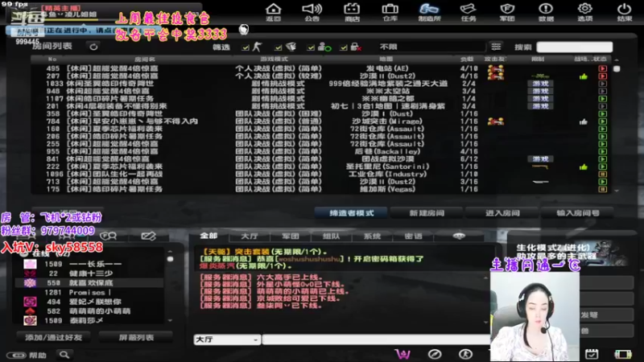Click the friends list scroll down arrow
The width and height of the screenshot is (644, 362).
point(170,320)
